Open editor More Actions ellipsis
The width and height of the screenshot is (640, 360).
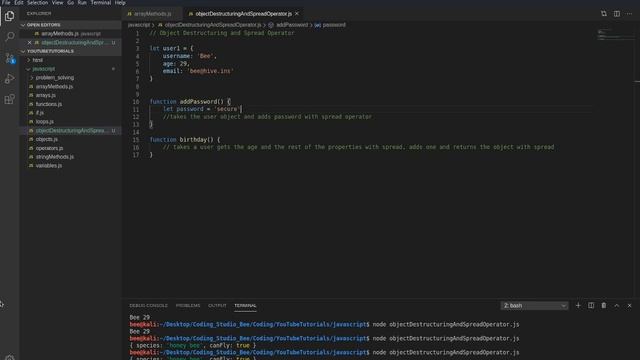pyautogui.click(x=629, y=13)
